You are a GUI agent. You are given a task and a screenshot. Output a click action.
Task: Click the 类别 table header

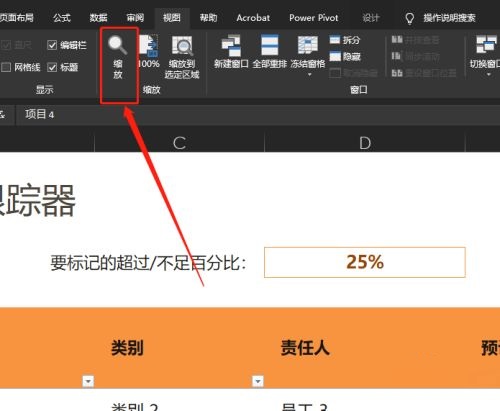coord(127,348)
